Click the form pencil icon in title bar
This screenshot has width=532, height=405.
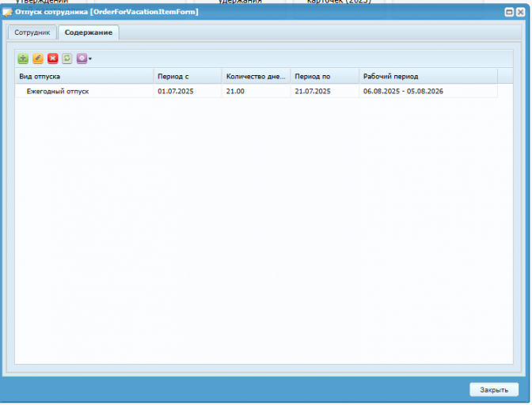[7, 13]
